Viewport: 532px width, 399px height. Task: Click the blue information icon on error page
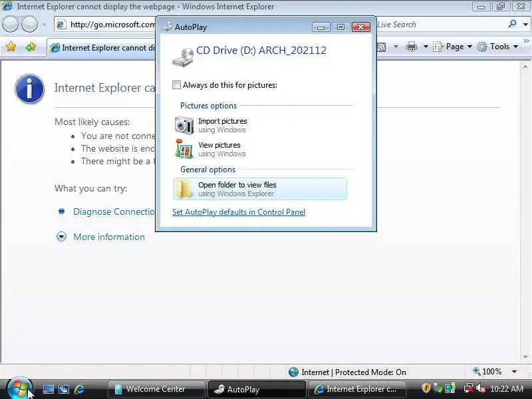[x=29, y=88]
